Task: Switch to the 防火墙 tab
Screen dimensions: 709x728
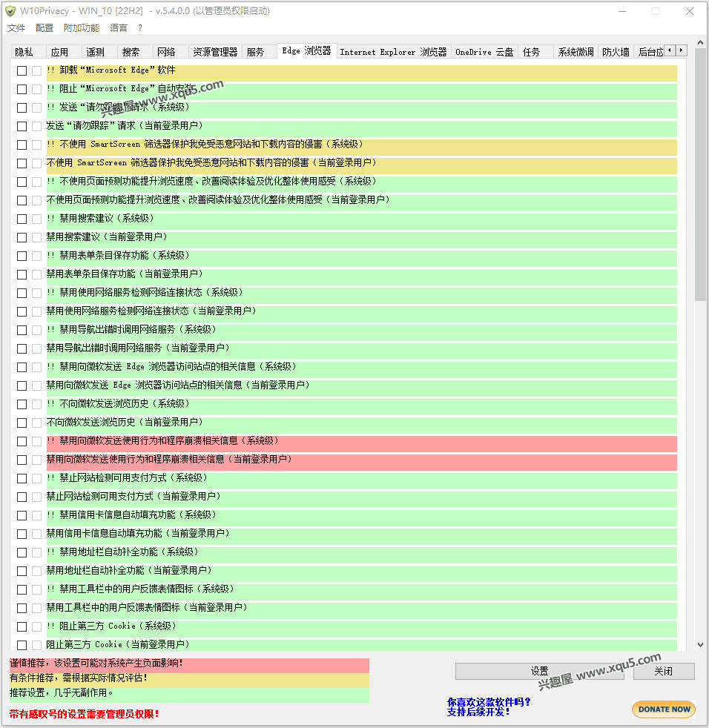Action: point(616,52)
